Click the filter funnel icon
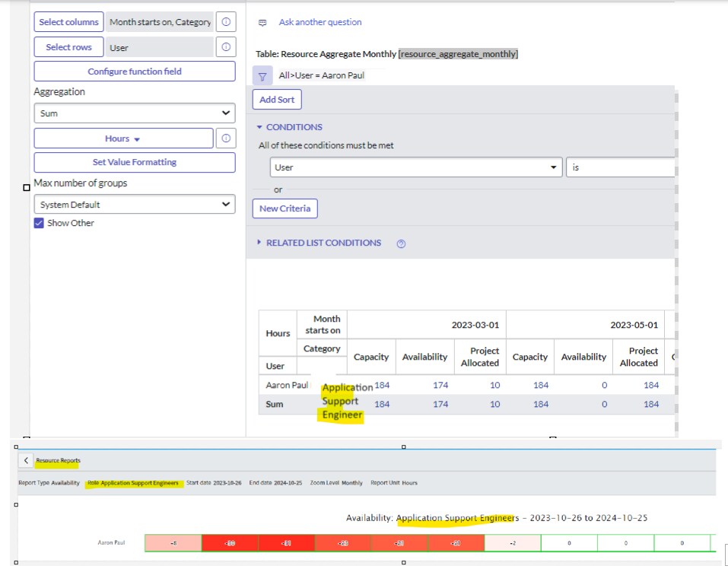728x569 pixels. pos(262,75)
